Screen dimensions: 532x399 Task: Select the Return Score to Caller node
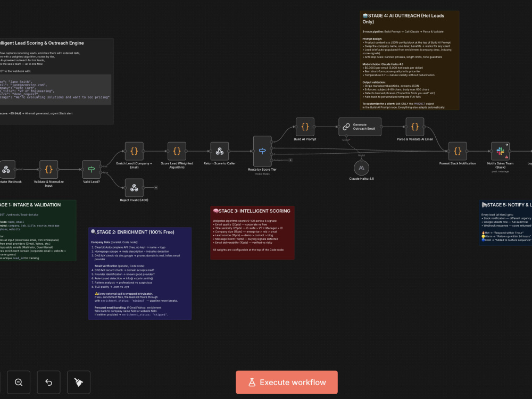tap(220, 151)
